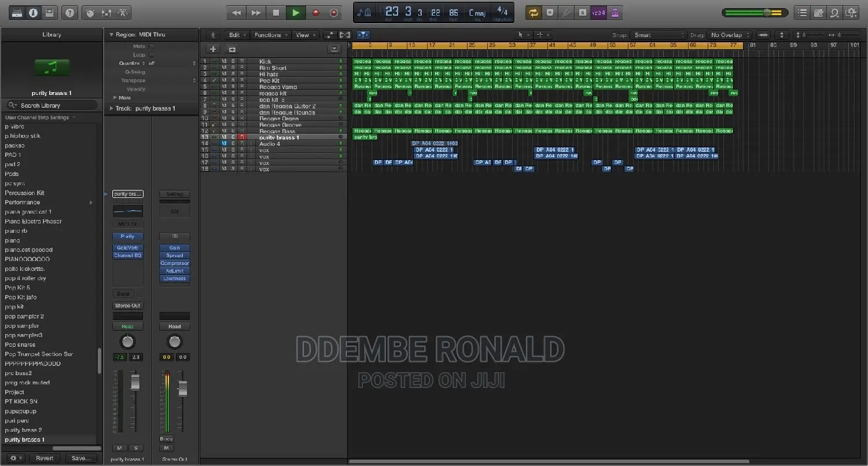868x466 pixels.
Task: Open the Purity instrument slot
Action: click(127, 236)
